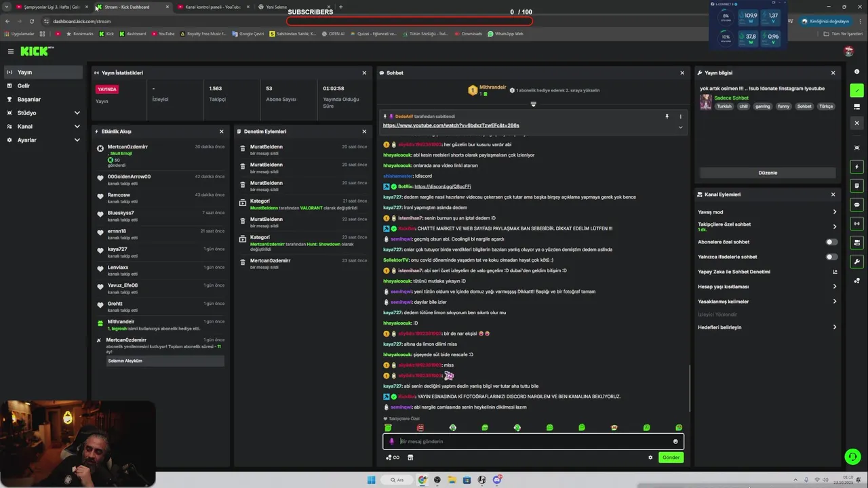Click the Gönder button

pos(671,457)
